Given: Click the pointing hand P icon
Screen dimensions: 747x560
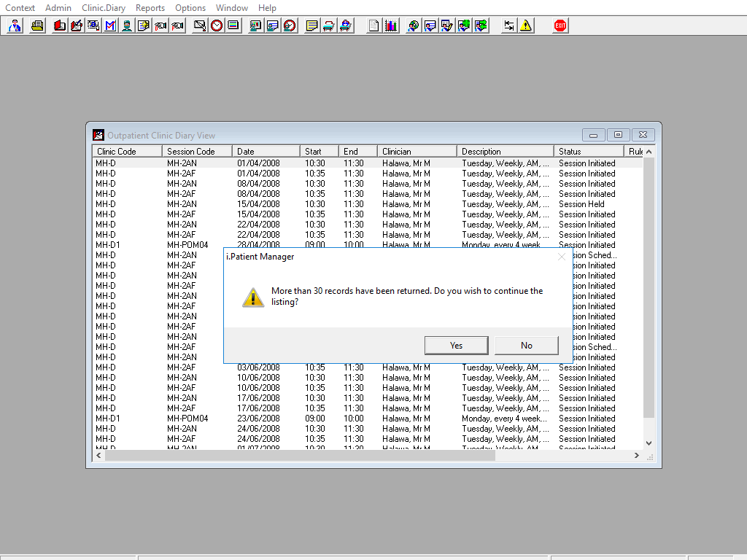Looking at the screenshot, I should pos(177,26).
